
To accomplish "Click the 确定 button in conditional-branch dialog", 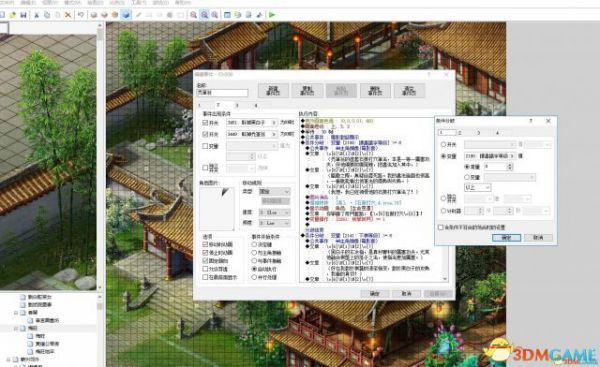I will coord(506,238).
